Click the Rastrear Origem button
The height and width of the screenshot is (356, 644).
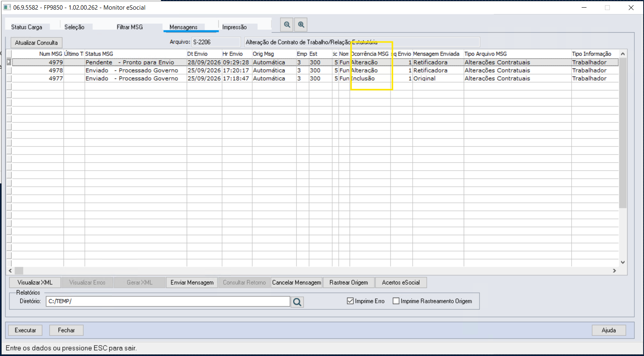pos(349,282)
